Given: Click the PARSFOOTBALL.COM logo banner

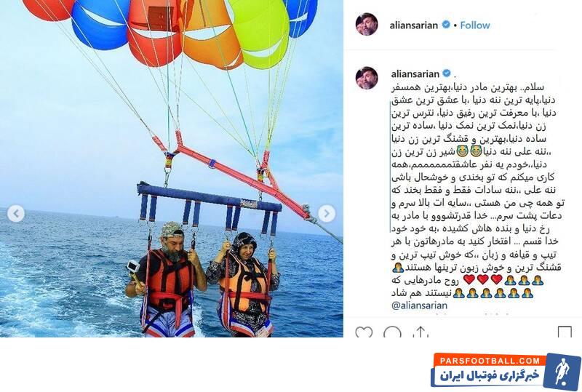Looking at the screenshot, I should (506, 372).
